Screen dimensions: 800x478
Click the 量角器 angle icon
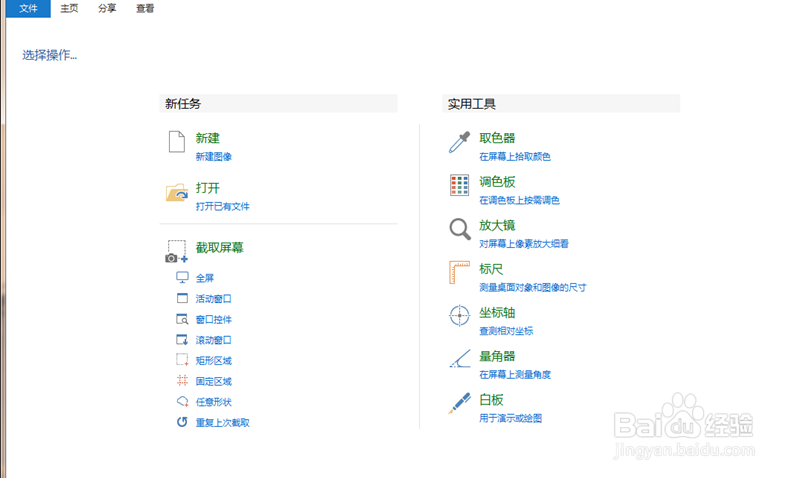click(x=460, y=359)
